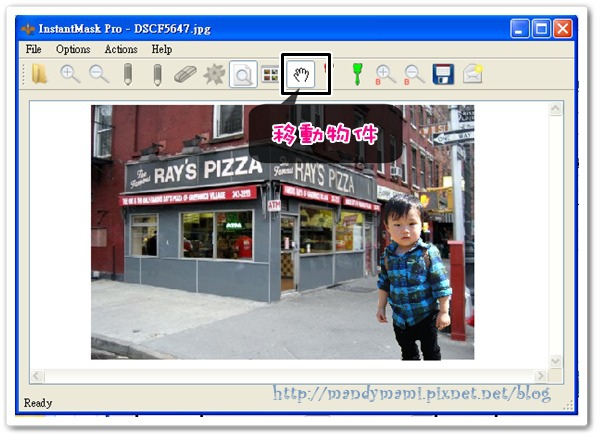This screenshot has height=438, width=600.
Task: Open the Options menu
Action: click(x=73, y=49)
